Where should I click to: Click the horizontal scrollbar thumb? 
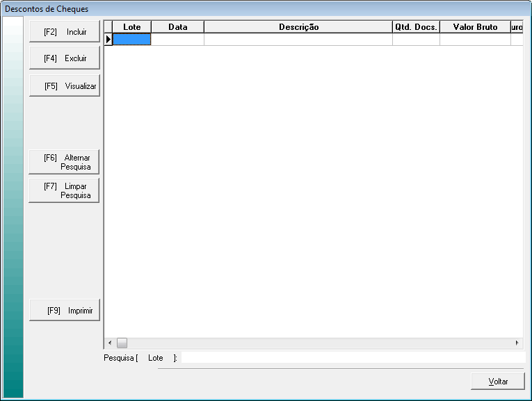pos(122,343)
